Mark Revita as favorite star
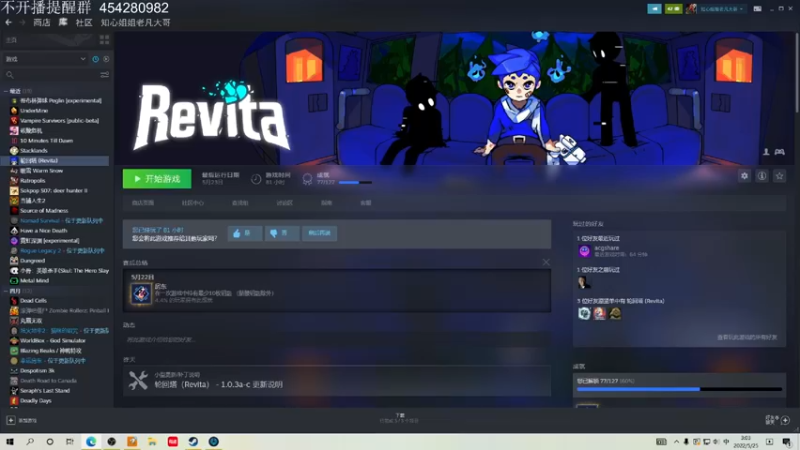The image size is (800, 450). (x=779, y=176)
